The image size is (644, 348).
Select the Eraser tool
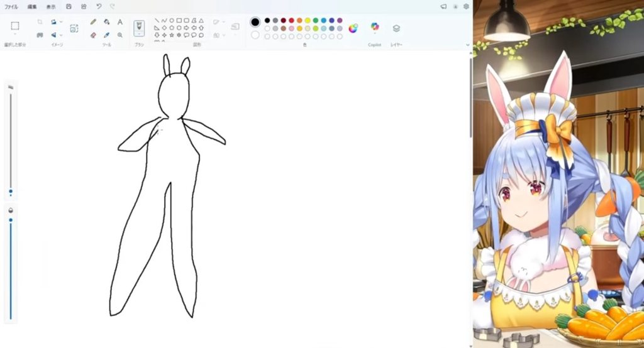[93, 35]
